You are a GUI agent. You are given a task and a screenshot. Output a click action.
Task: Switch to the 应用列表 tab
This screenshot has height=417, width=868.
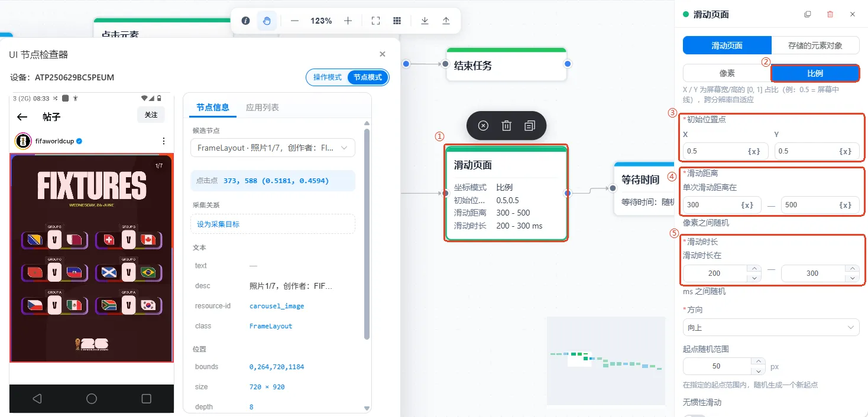click(x=263, y=107)
